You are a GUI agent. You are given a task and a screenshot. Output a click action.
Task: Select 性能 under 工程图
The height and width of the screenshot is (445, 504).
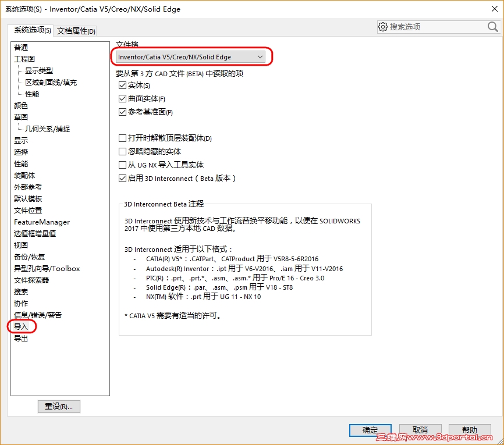[x=32, y=94]
